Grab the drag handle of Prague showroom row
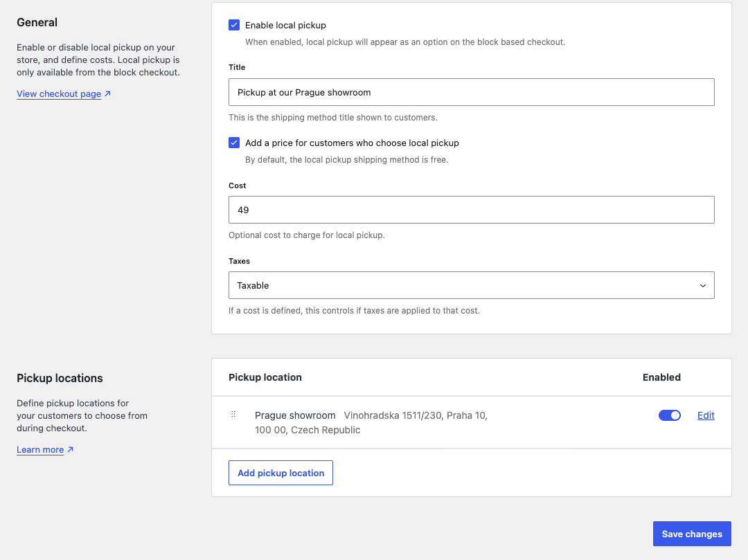The height and width of the screenshot is (560, 748). tap(233, 414)
